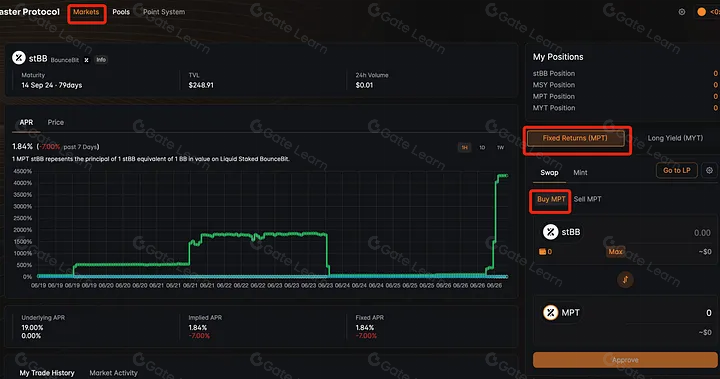Click the MYT Position row
Screen dimensions: 720x379
pos(625,108)
